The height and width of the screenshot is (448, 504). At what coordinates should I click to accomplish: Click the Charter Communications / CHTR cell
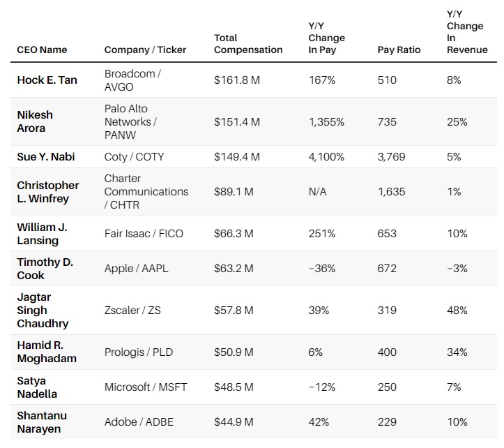coord(146,191)
